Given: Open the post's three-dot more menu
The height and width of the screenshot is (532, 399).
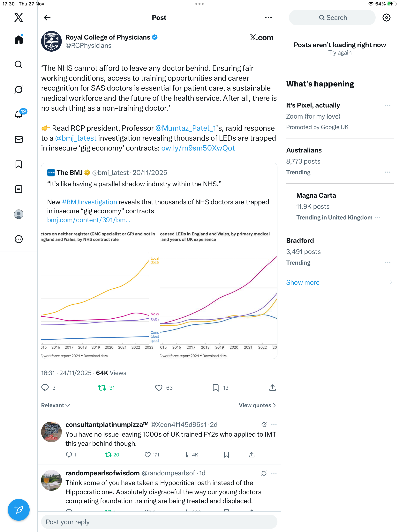Looking at the screenshot, I should [x=268, y=18].
